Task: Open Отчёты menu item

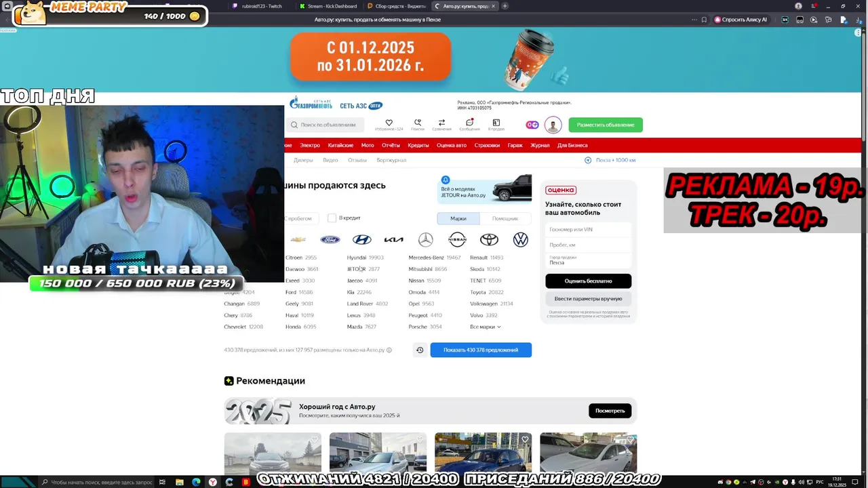Action: pos(391,145)
